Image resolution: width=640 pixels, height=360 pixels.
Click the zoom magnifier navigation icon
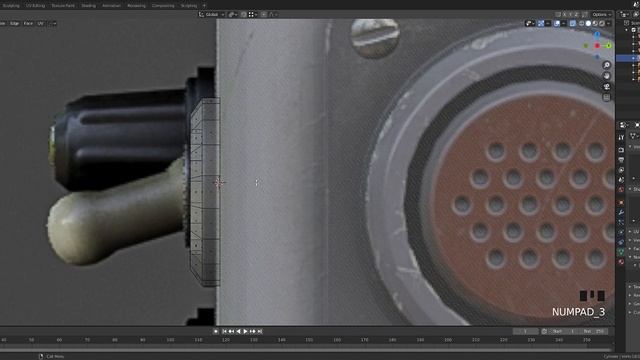click(x=607, y=65)
